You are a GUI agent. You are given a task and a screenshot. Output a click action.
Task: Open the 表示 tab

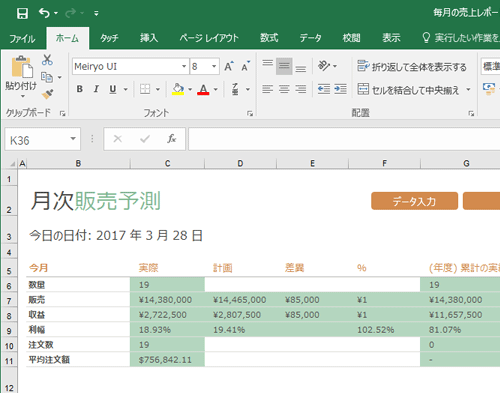pos(391,38)
